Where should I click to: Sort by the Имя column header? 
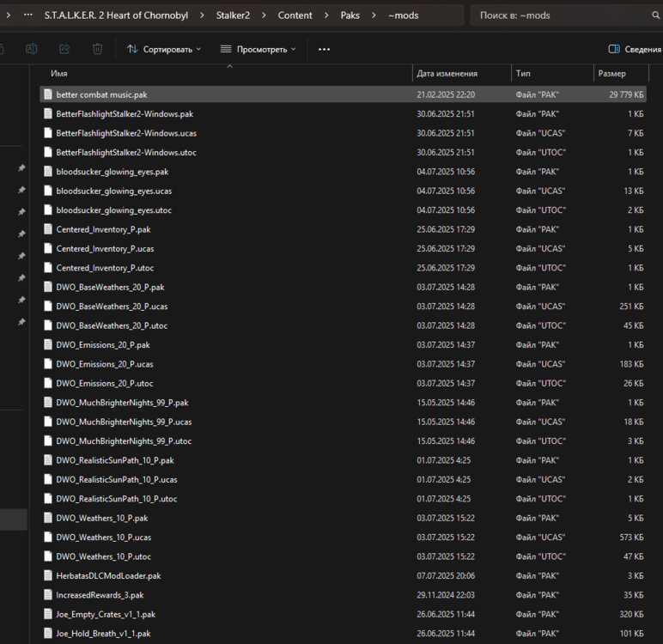[x=58, y=74]
